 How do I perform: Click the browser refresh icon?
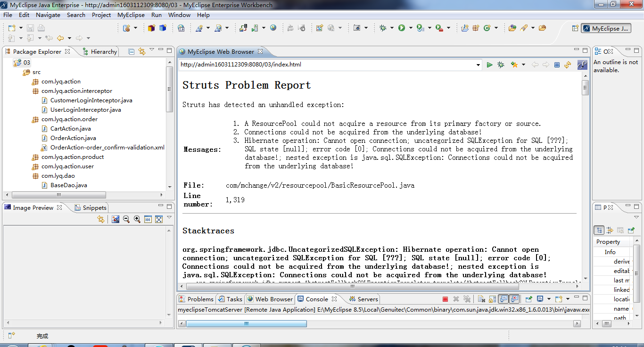pyautogui.click(x=568, y=65)
